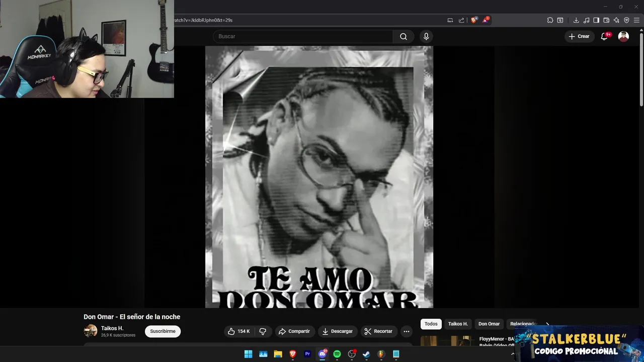
Task: Open the FloyyMenor recommended video thumbnail
Action: [448, 341]
